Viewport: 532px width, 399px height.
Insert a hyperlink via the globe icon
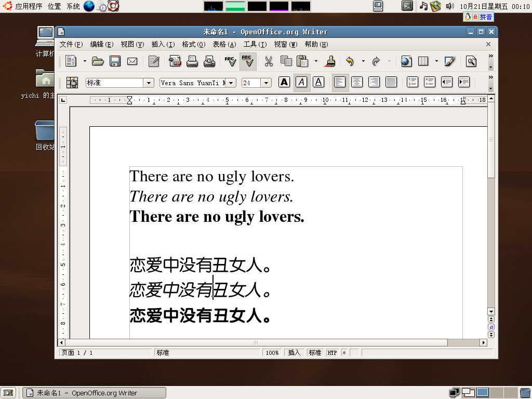click(406, 61)
